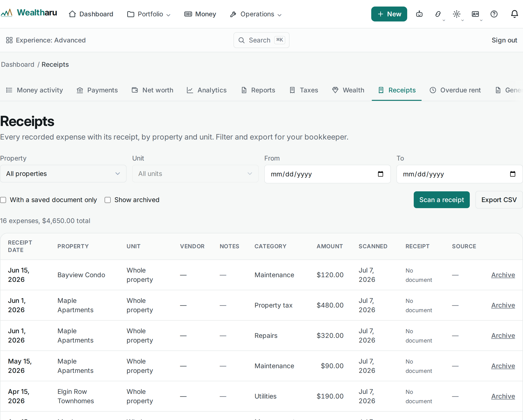Open the Wealth tab
This screenshot has height=420, width=523.
point(348,90)
